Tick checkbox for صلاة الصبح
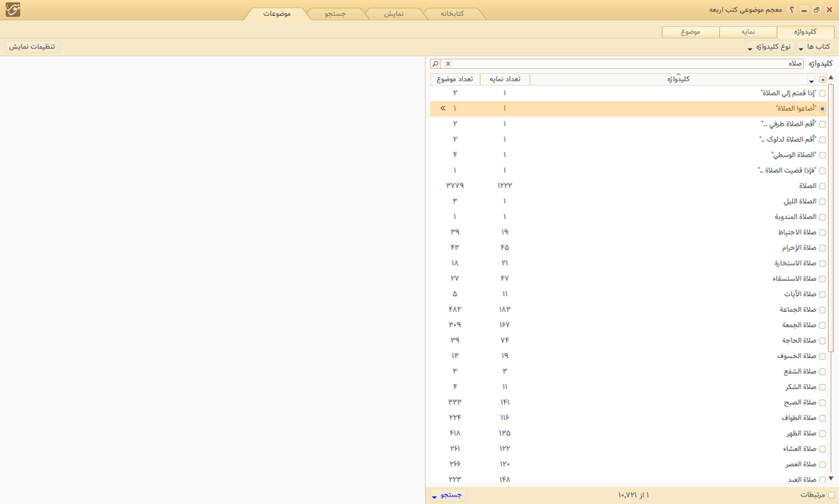The width and height of the screenshot is (839, 504). pos(822,403)
